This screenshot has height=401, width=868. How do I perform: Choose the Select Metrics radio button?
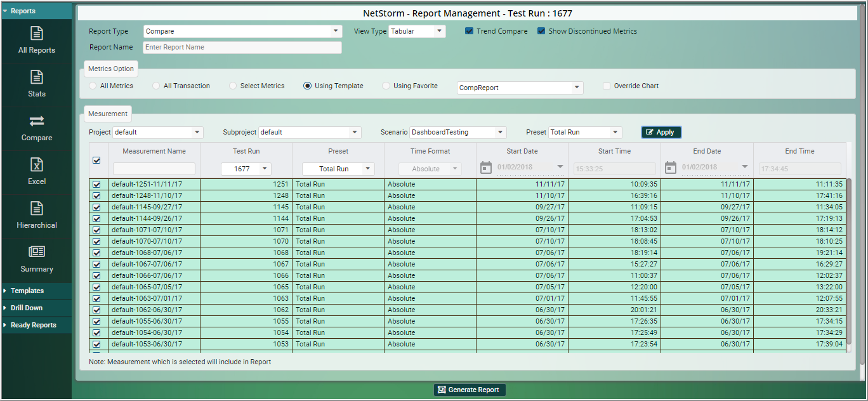[233, 86]
